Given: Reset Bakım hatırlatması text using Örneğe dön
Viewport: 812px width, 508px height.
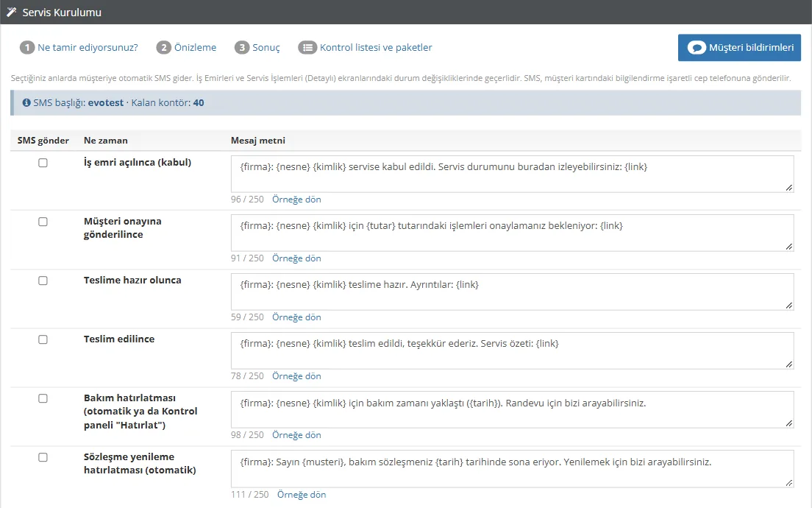Looking at the screenshot, I should pos(296,435).
